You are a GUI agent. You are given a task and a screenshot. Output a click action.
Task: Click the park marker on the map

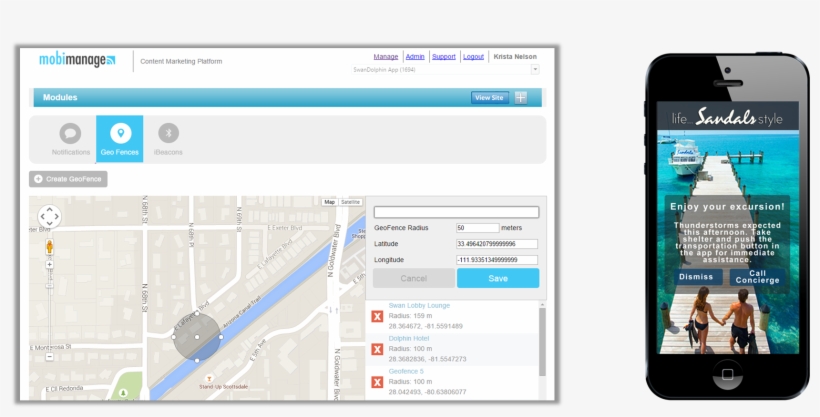pyautogui.click(x=123, y=392)
